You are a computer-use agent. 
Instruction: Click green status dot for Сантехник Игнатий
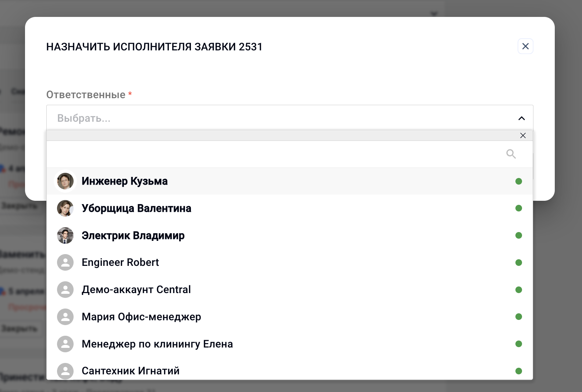tap(519, 371)
